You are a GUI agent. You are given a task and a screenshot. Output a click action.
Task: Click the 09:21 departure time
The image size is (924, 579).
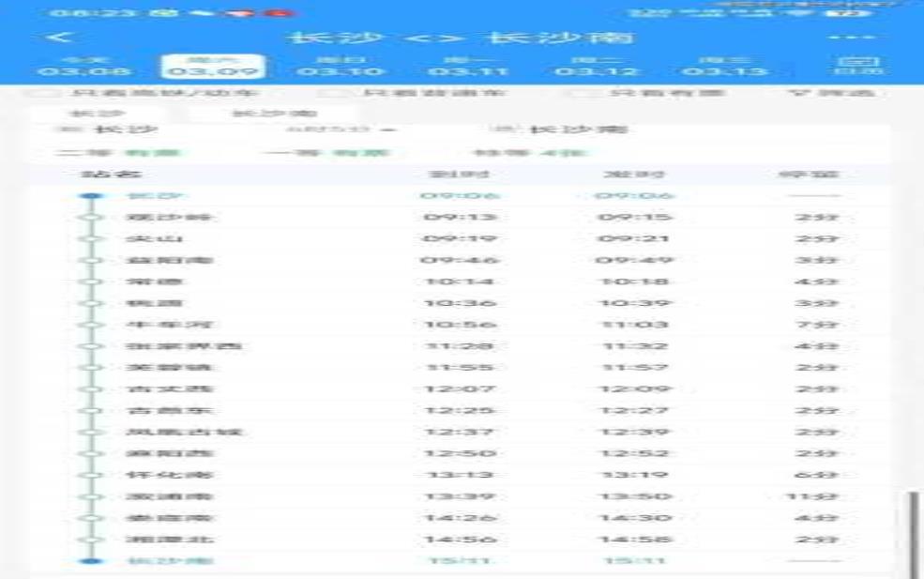tap(634, 238)
